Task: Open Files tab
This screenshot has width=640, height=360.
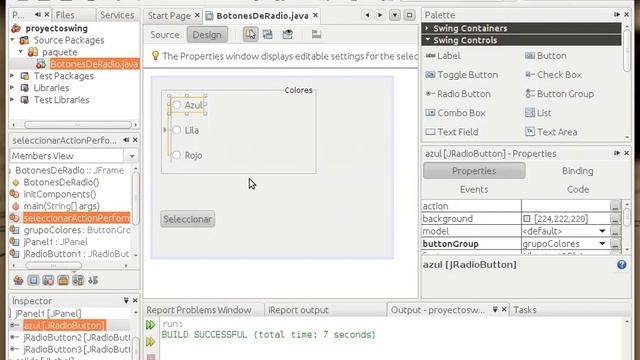Action: pos(65,15)
